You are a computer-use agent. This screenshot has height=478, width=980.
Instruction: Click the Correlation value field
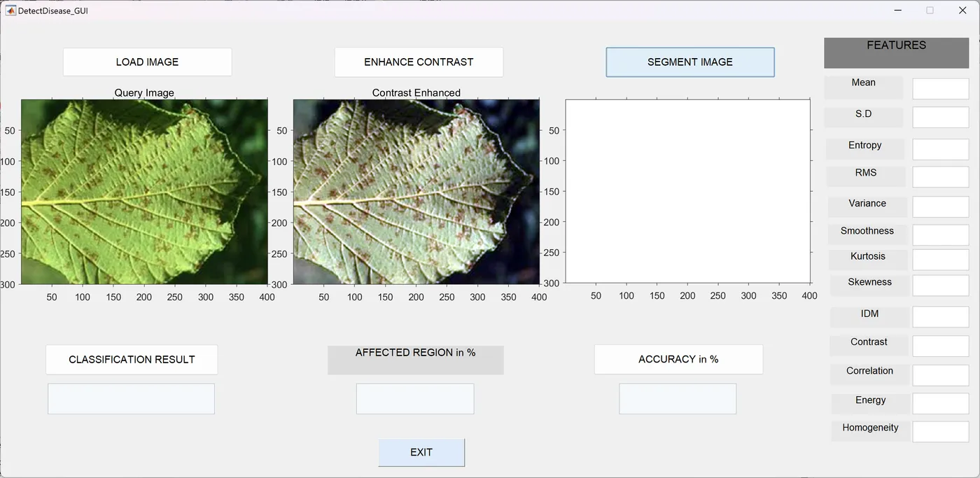(x=941, y=374)
